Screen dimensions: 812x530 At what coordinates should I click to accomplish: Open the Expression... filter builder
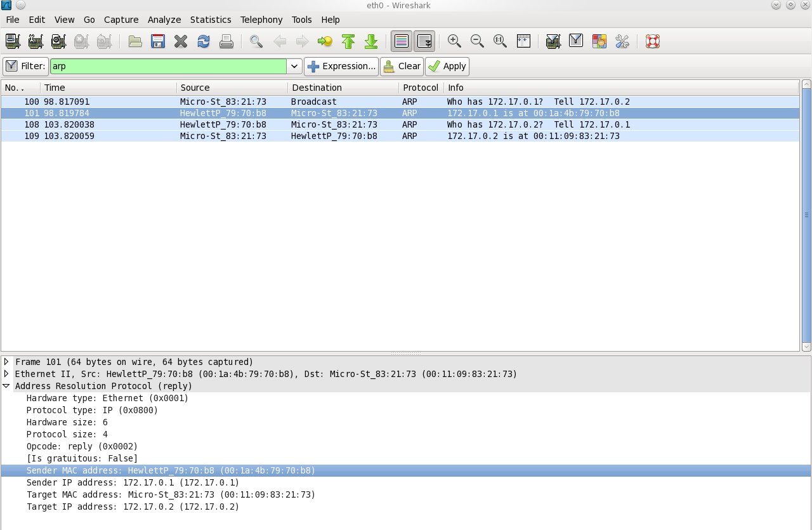[x=341, y=66]
